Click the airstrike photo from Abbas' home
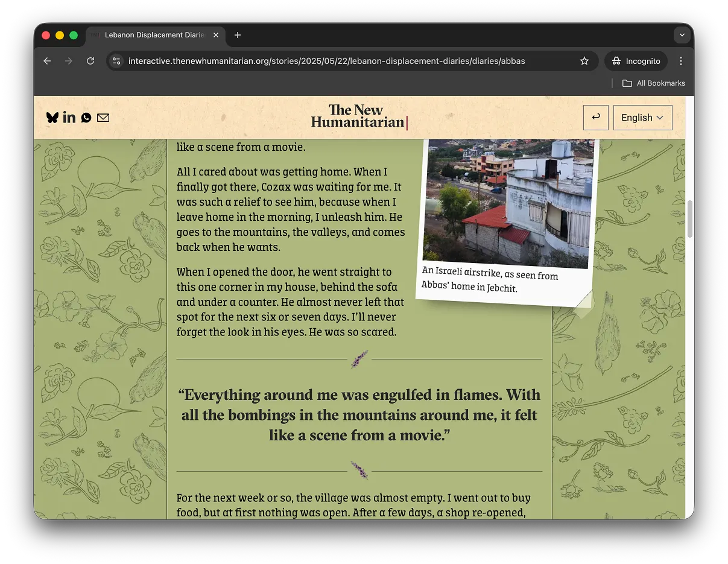The image size is (728, 564). [508, 202]
